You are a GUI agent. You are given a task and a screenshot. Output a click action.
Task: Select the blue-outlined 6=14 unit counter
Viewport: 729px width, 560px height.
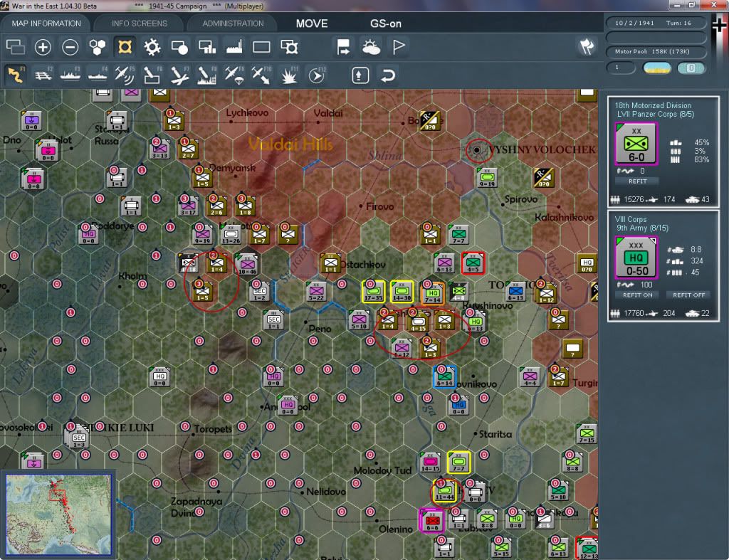[444, 376]
